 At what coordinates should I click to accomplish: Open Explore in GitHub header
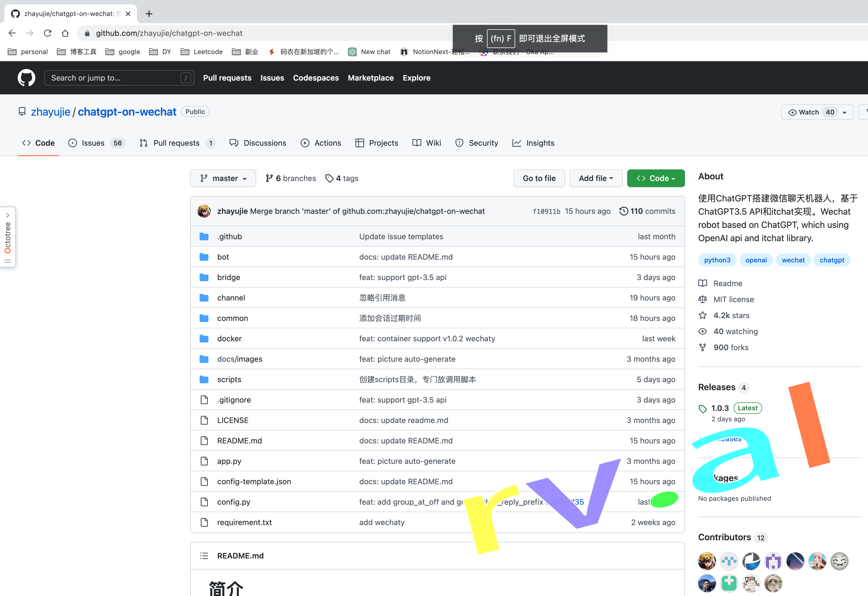(417, 78)
